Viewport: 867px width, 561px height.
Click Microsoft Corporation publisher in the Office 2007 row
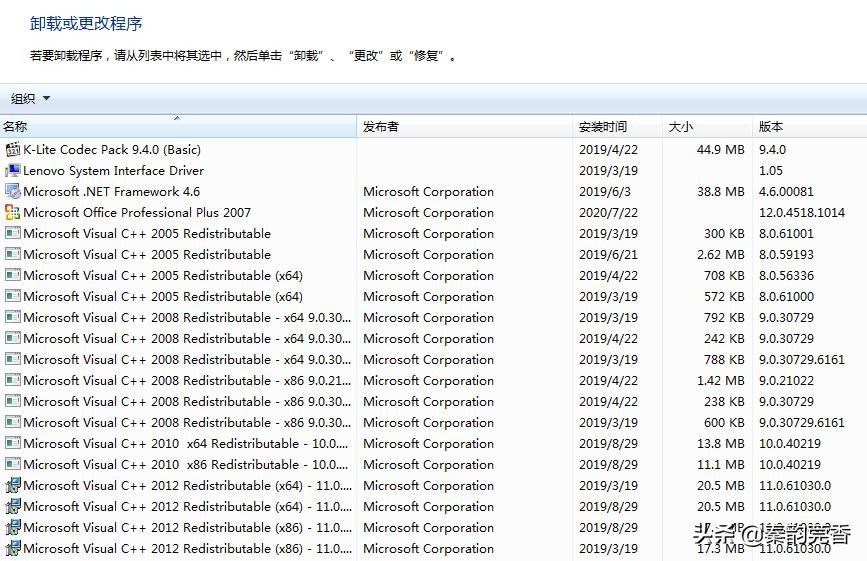pyautogui.click(x=429, y=212)
